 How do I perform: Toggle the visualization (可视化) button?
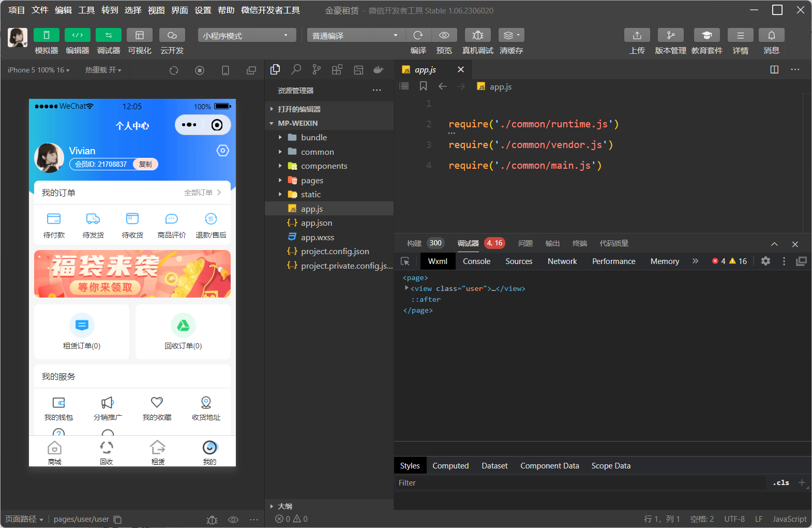(140, 35)
